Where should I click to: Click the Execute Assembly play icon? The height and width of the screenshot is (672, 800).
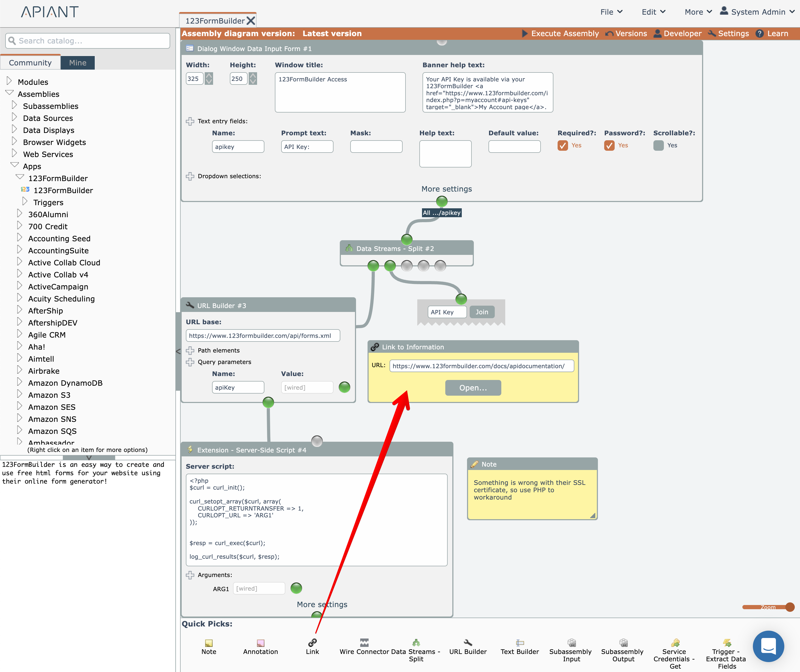pos(525,33)
